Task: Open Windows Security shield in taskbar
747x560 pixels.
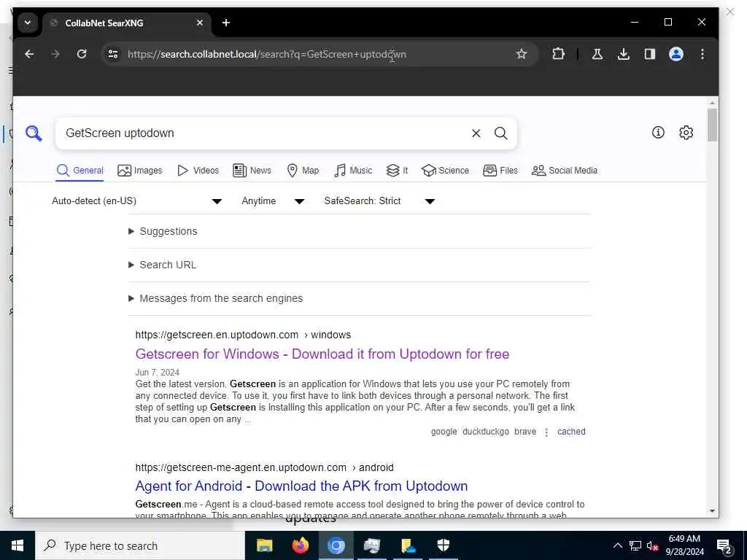Action: click(x=443, y=545)
